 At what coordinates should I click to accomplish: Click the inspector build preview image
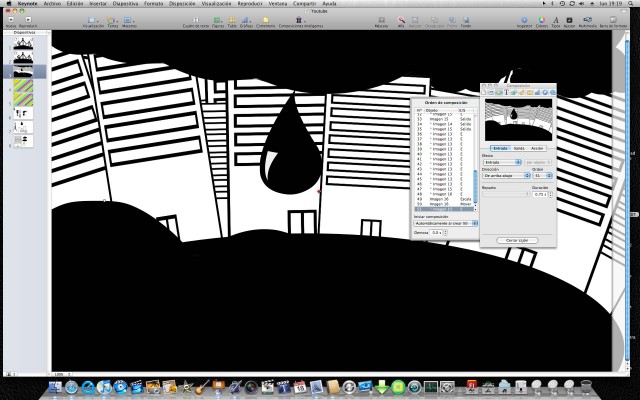coord(518,120)
